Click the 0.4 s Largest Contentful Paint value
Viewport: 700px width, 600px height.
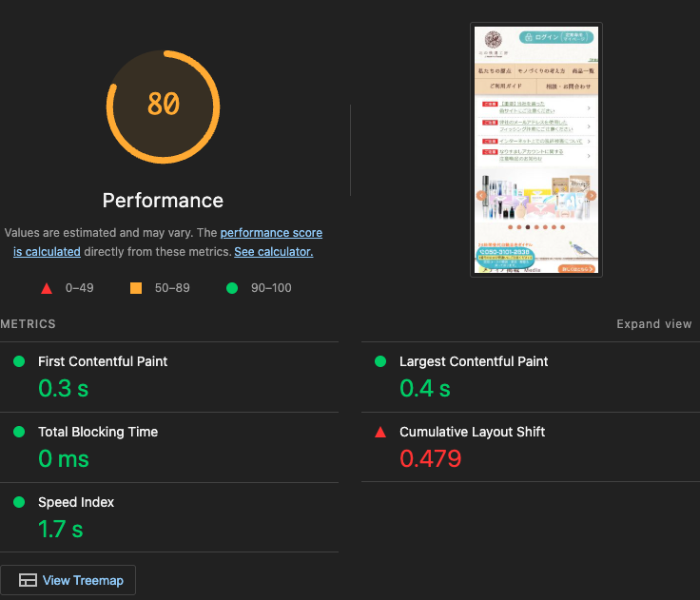425,388
